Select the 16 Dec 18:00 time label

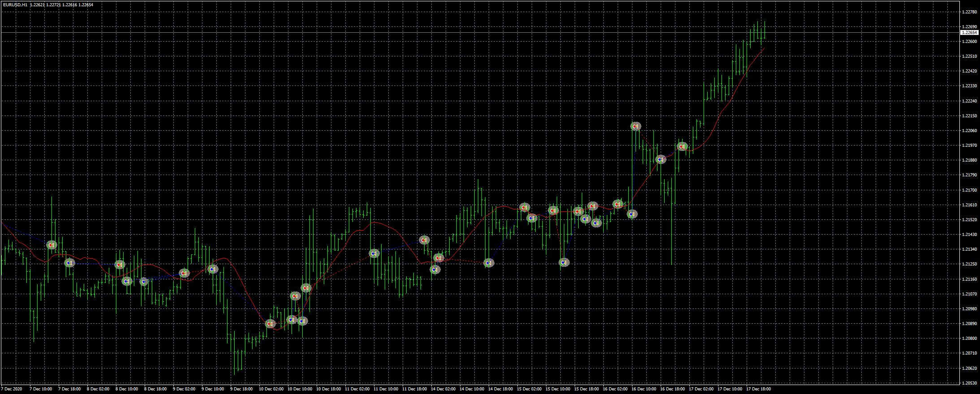673,389
